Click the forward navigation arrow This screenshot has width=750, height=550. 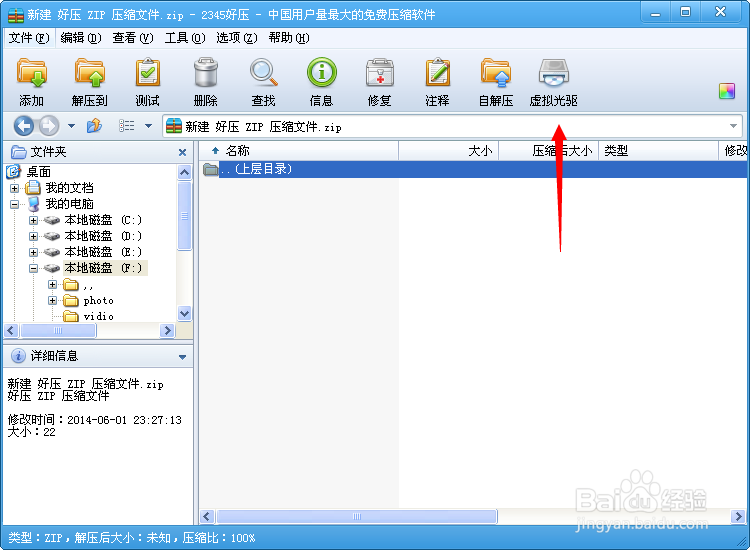tap(48, 126)
